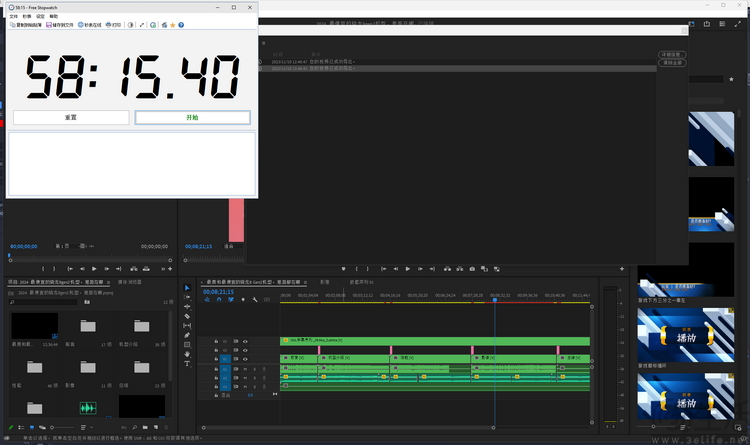
Task: Toggle eye visibility of V1 track
Action: 245,359
